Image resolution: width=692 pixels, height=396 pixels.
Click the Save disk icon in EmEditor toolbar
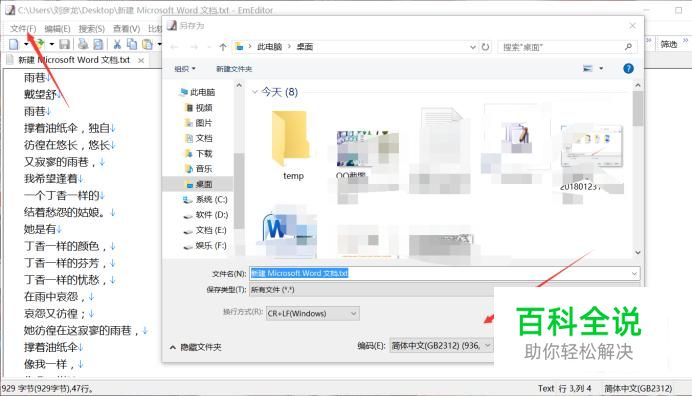pos(64,44)
